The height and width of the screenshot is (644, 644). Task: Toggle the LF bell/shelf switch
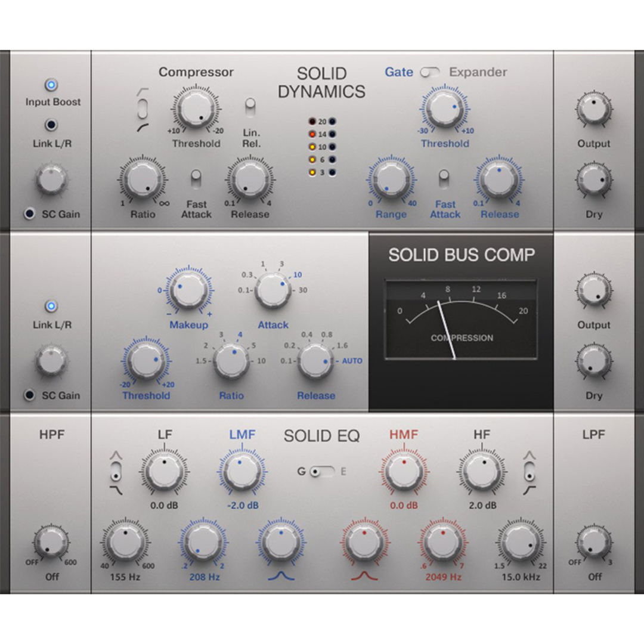[x=117, y=471]
